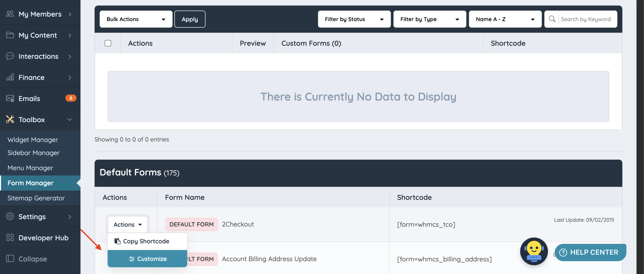The height and width of the screenshot is (274, 644).
Task: Expand the Filter by Status dropdown
Action: (354, 19)
